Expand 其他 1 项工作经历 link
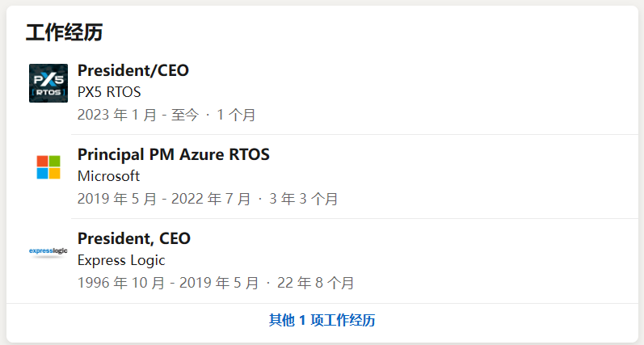 pyautogui.click(x=322, y=321)
